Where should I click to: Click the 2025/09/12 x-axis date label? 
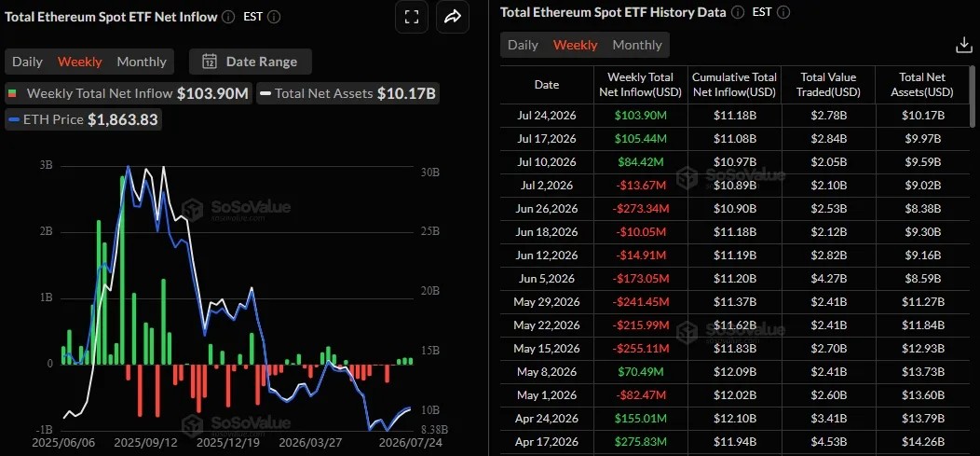point(144,442)
